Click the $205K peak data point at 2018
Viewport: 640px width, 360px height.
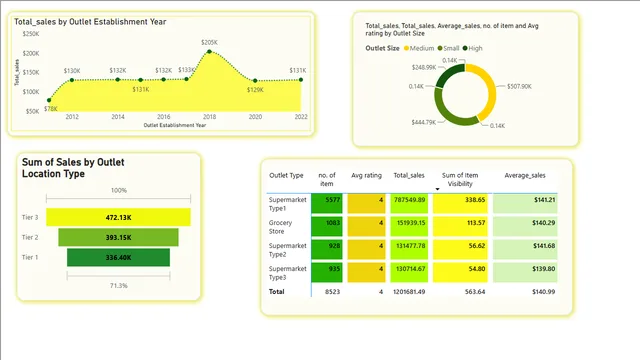[209, 51]
